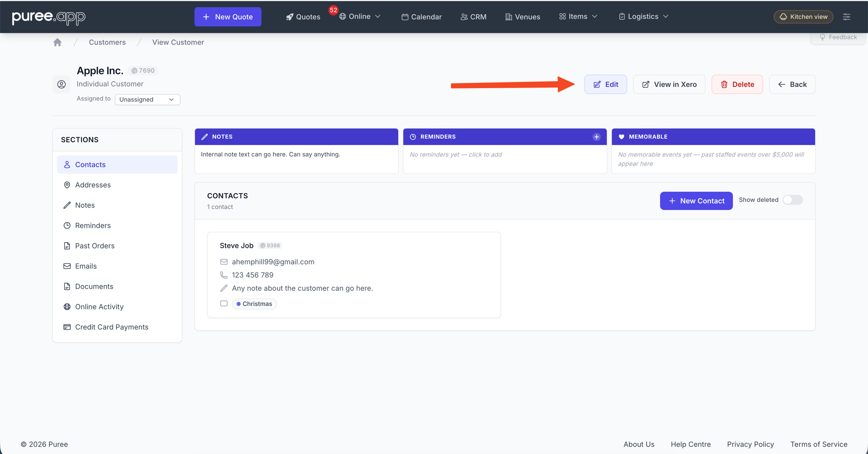The width and height of the screenshot is (868, 454).
Task: Enable Kitchen view
Action: pyautogui.click(x=803, y=16)
